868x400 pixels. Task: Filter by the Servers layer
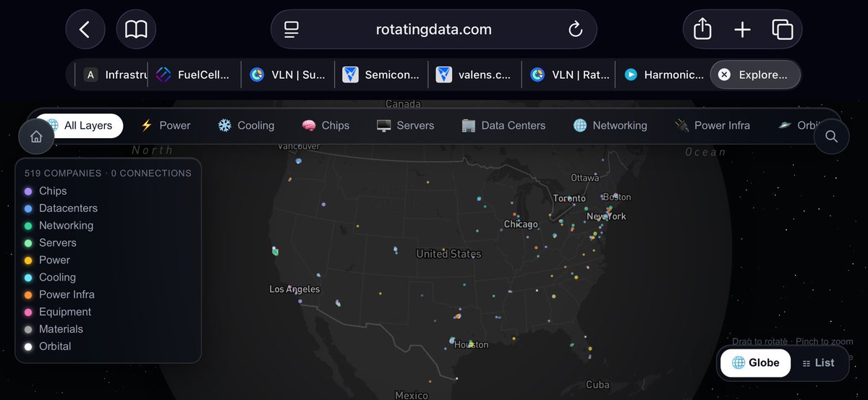click(406, 125)
